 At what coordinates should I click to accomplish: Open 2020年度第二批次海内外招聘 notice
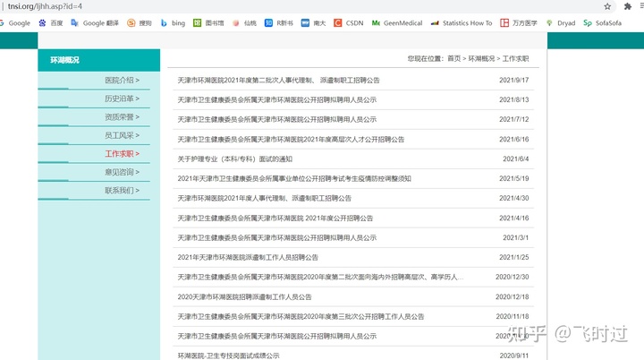(320, 278)
